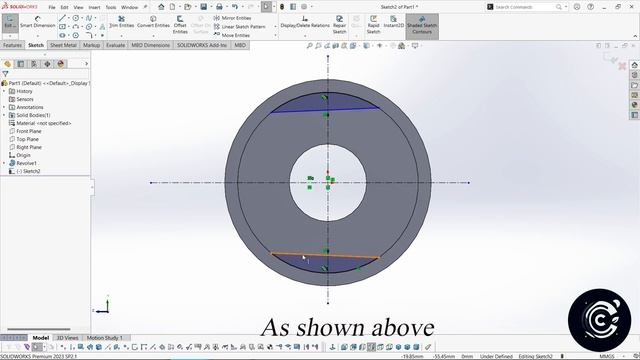Screen dimensions: 640x360
Task: Click the user login icon
Action: (x=577, y=7)
